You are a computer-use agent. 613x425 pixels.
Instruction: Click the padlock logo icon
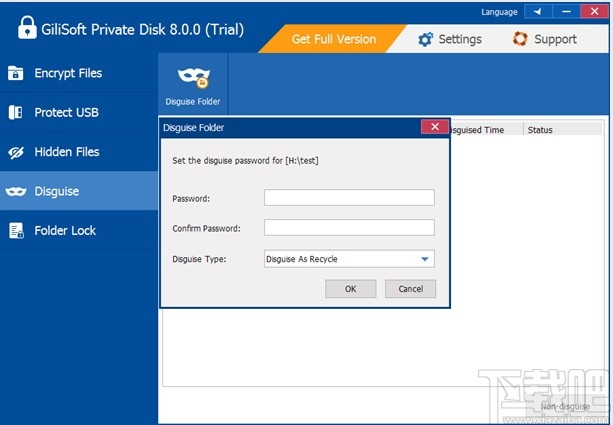[x=27, y=27]
